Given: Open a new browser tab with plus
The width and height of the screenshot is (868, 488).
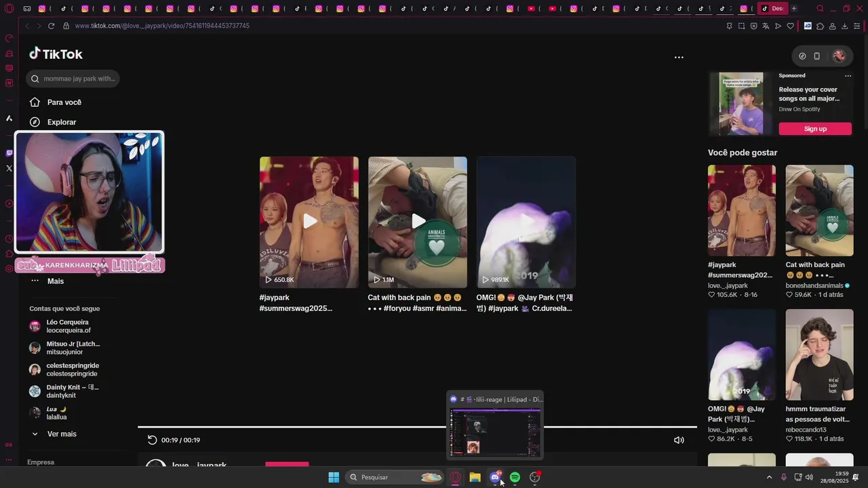Looking at the screenshot, I should 794,9.
